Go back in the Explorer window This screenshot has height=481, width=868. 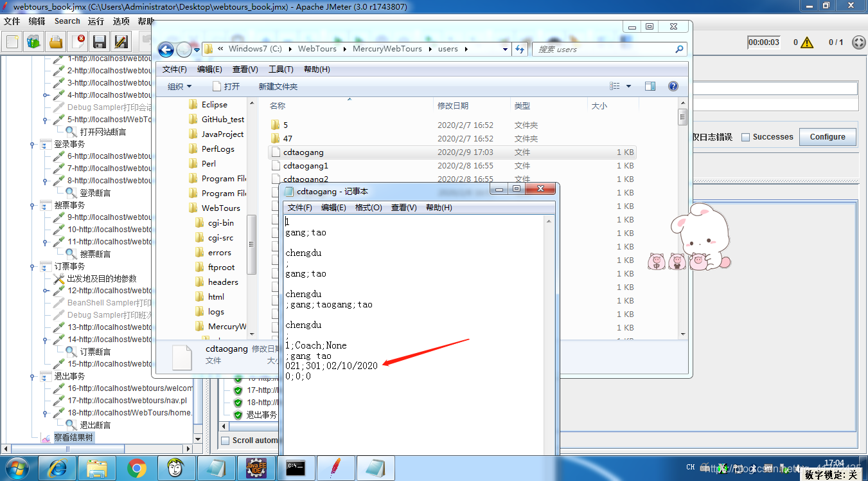point(166,50)
